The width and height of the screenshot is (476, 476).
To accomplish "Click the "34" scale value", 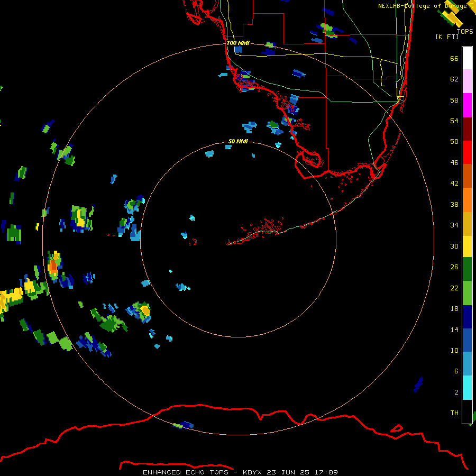I will point(454,225).
